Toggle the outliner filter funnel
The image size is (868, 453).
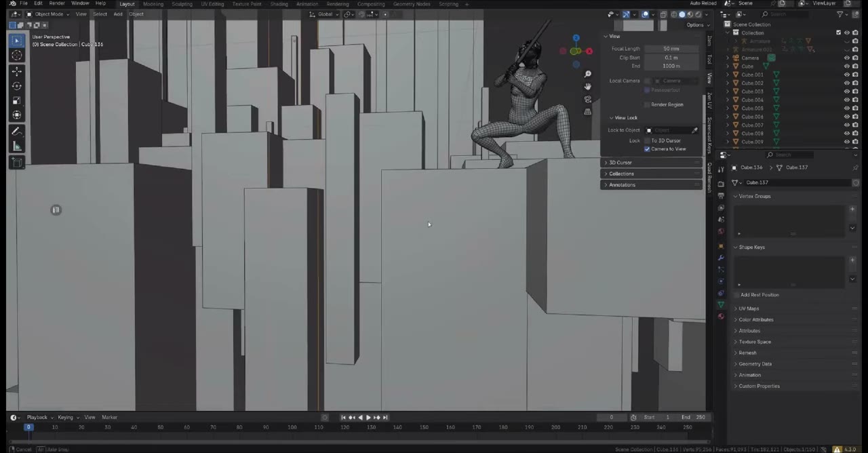pyautogui.click(x=841, y=14)
